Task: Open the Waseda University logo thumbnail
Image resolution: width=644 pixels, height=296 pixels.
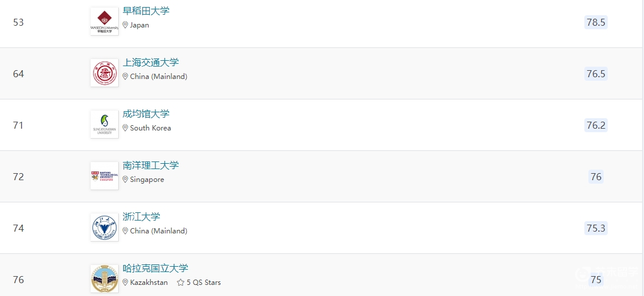Action: [x=104, y=21]
